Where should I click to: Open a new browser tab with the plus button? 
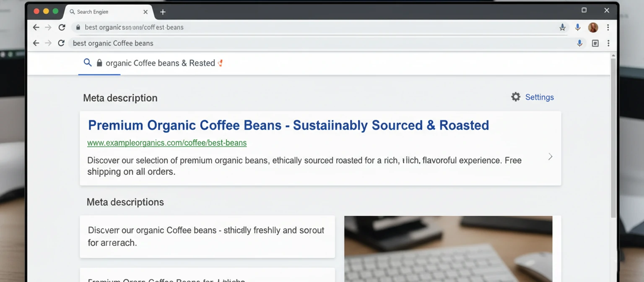click(163, 12)
